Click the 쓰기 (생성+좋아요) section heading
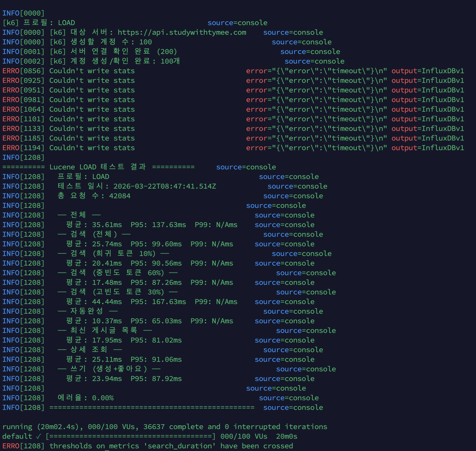Image resolution: width=476 pixels, height=451 pixels. 109,369
